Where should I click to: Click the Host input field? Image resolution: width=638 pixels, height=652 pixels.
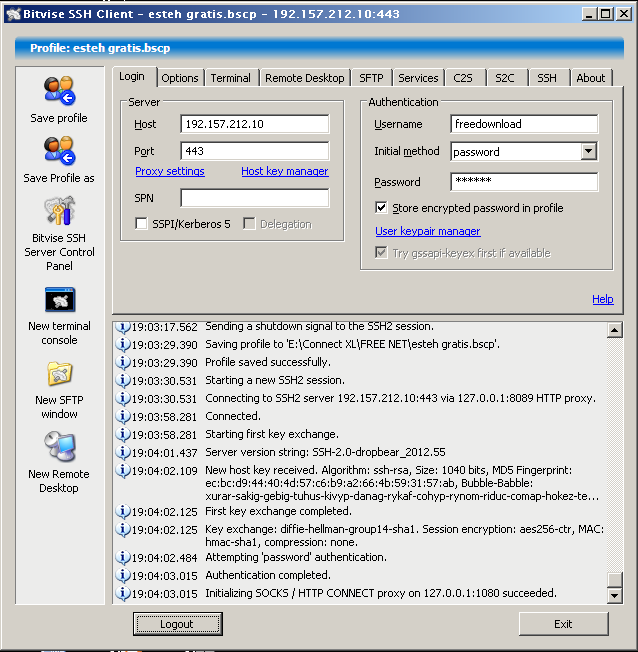pyautogui.click(x=255, y=124)
